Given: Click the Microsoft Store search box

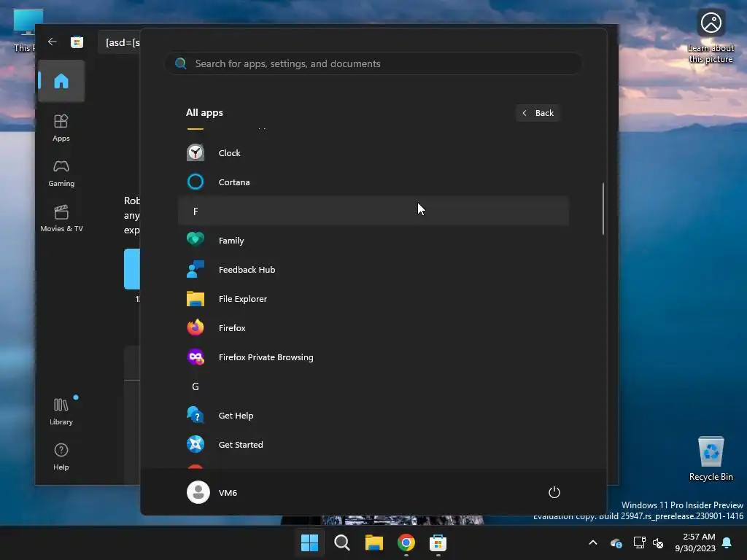Looking at the screenshot, I should (x=120, y=42).
